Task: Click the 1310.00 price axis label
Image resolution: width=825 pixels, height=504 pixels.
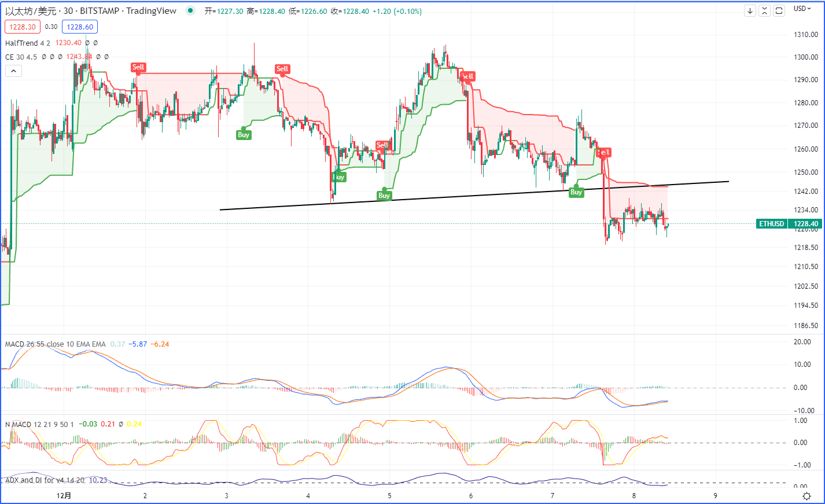Action: point(806,35)
